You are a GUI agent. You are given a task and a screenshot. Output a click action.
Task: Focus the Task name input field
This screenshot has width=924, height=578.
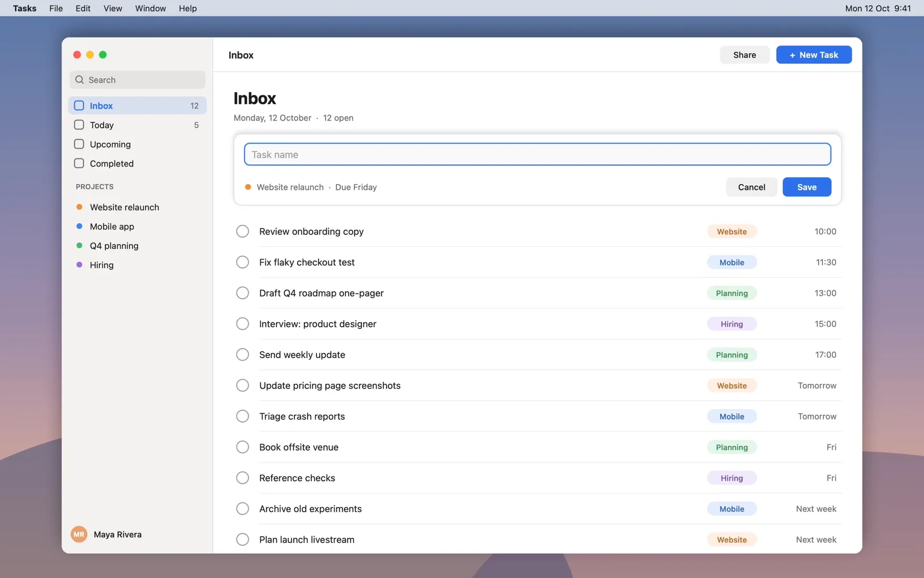coord(537,154)
